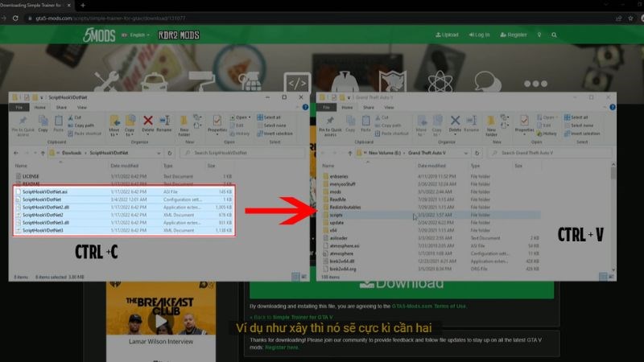Image resolution: width=644 pixels, height=362 pixels.
Task: Open the Copy to dropdown in ScriptHookVDotNet window
Action: click(x=130, y=125)
